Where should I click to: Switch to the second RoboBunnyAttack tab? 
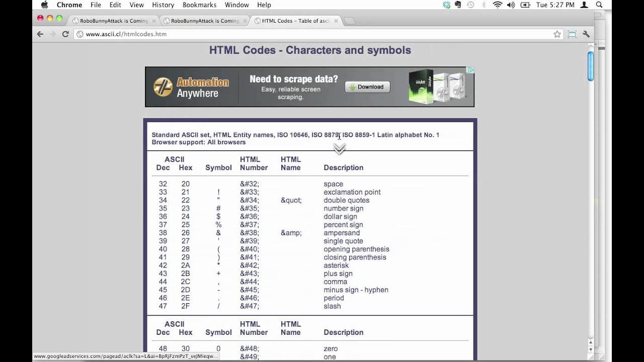[205, 21]
